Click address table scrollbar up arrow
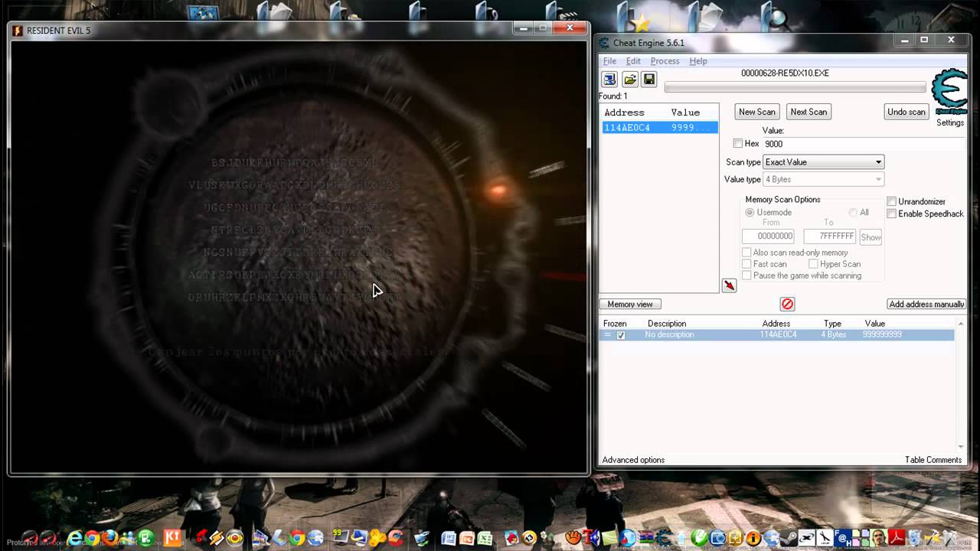The height and width of the screenshot is (551, 980). [961, 324]
